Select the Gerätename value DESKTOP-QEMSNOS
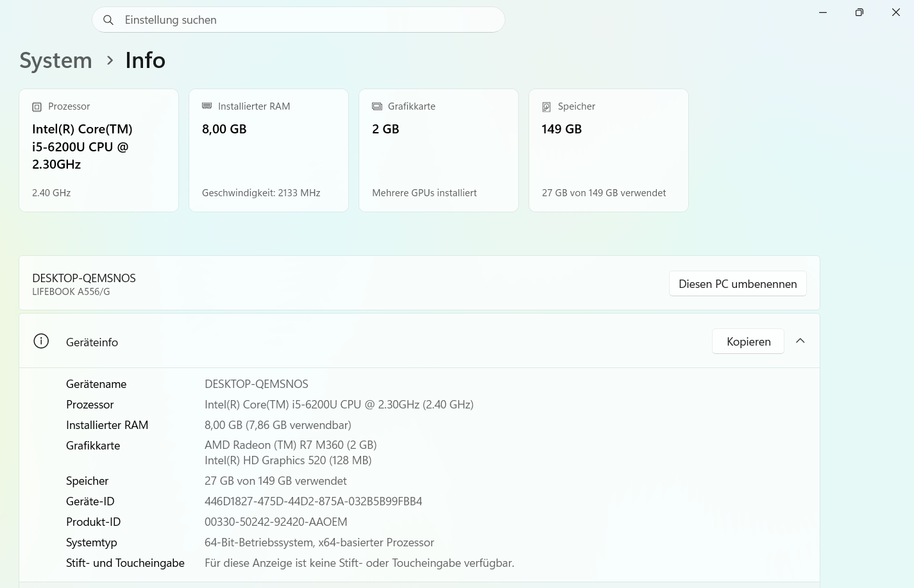The height and width of the screenshot is (588, 914). pyautogui.click(x=257, y=384)
